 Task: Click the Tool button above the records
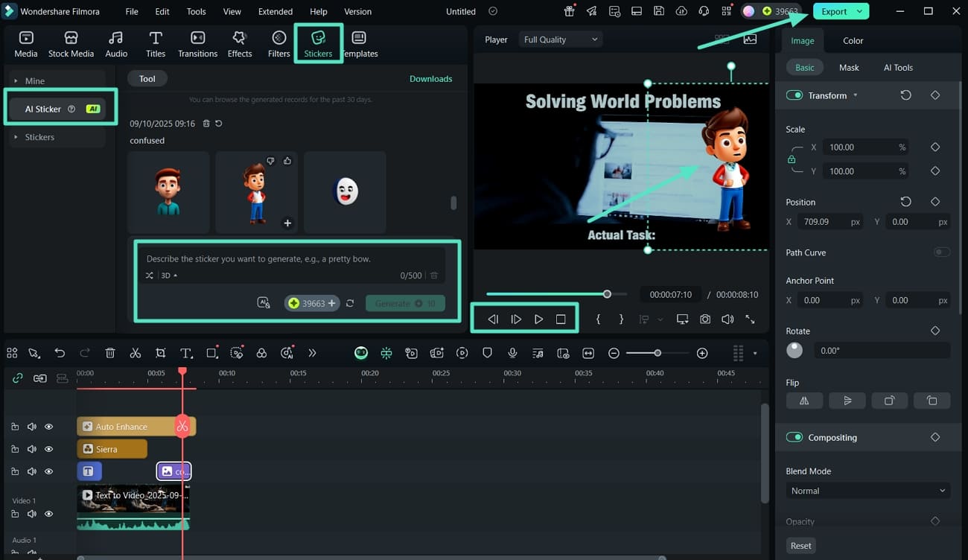[x=147, y=78]
